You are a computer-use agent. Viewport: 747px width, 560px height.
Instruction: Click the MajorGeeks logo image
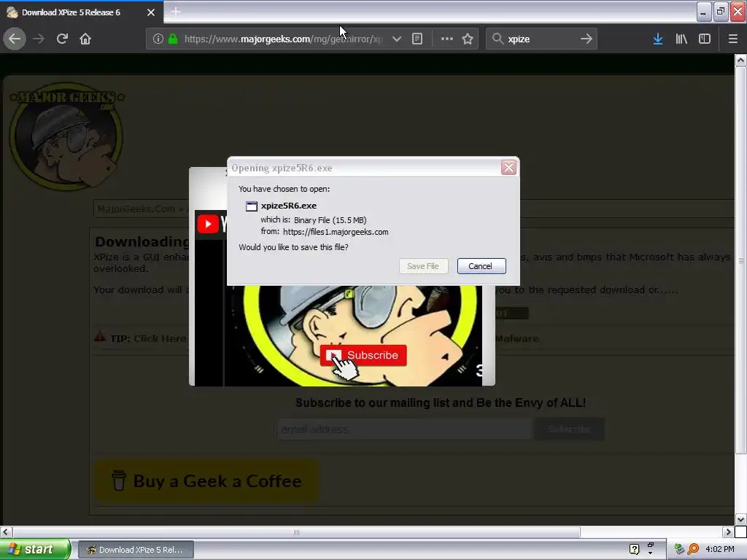66,136
